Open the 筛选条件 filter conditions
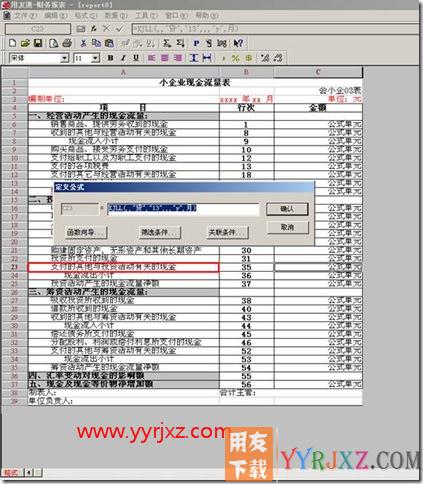 tap(160, 232)
